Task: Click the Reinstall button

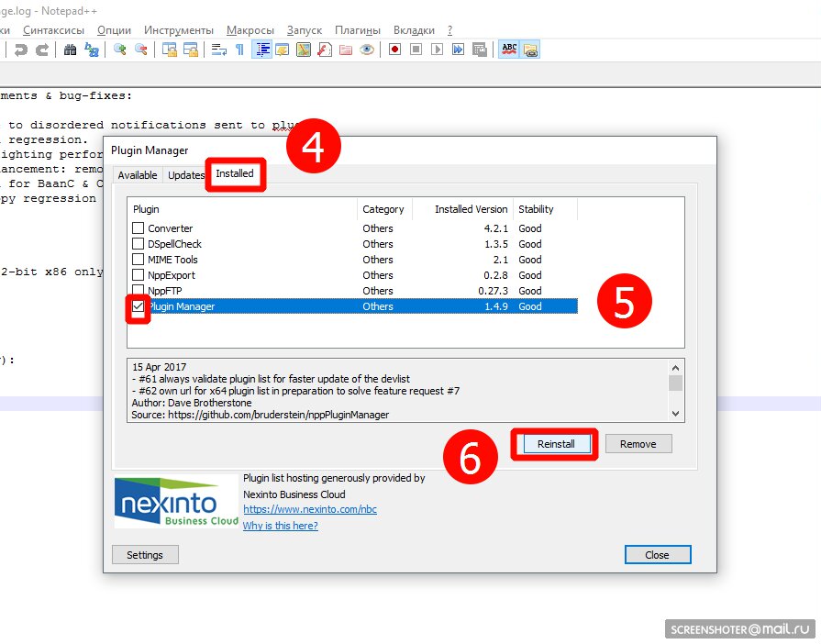Action: pyautogui.click(x=556, y=444)
